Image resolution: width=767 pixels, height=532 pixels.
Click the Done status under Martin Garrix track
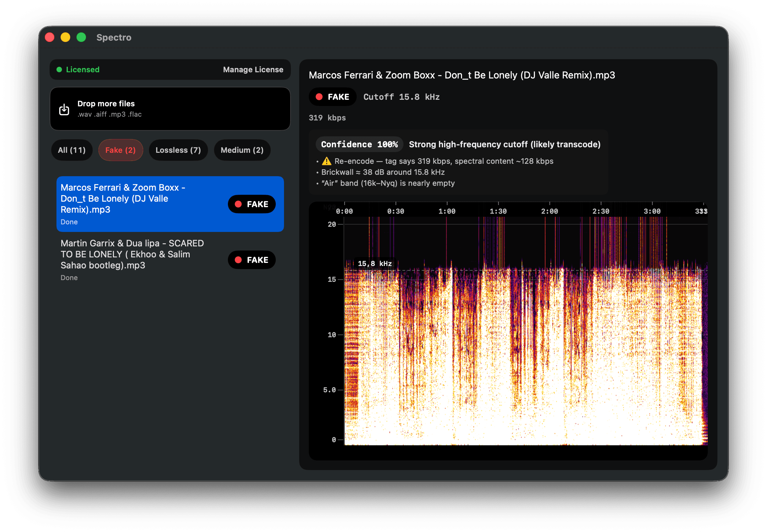point(69,278)
